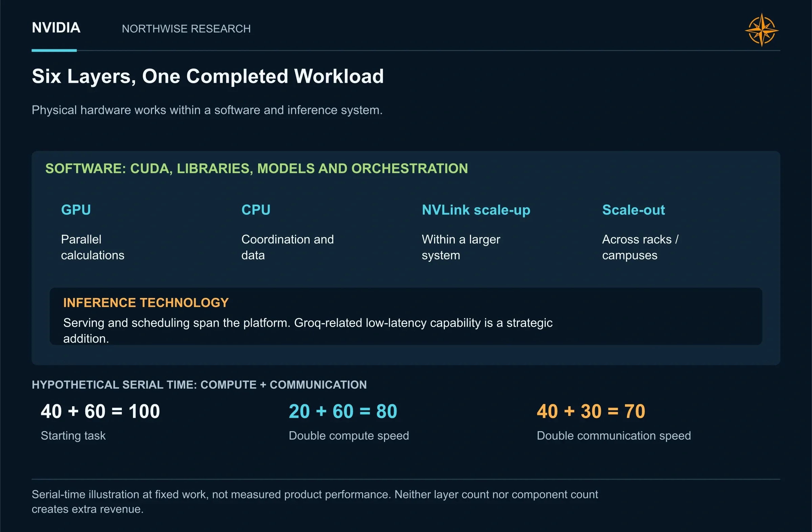Image resolution: width=812 pixels, height=532 pixels.
Task: Click the SOFTWARE: CUDA, LIBRARIES heading
Action: tap(256, 168)
